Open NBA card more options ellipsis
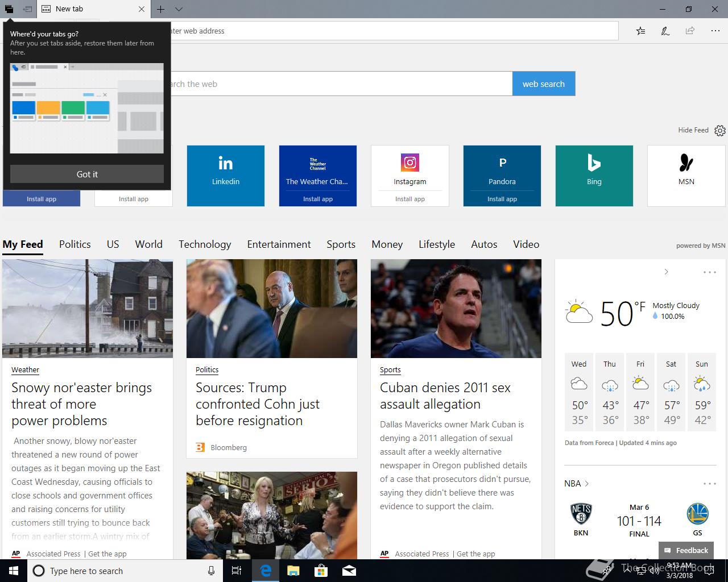 pyautogui.click(x=710, y=484)
